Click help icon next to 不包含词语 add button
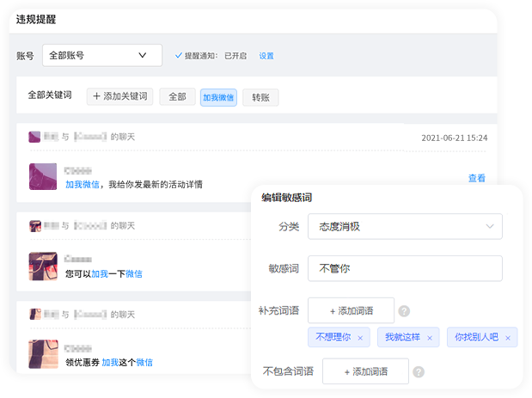The height and width of the screenshot is (398, 532). point(419,372)
